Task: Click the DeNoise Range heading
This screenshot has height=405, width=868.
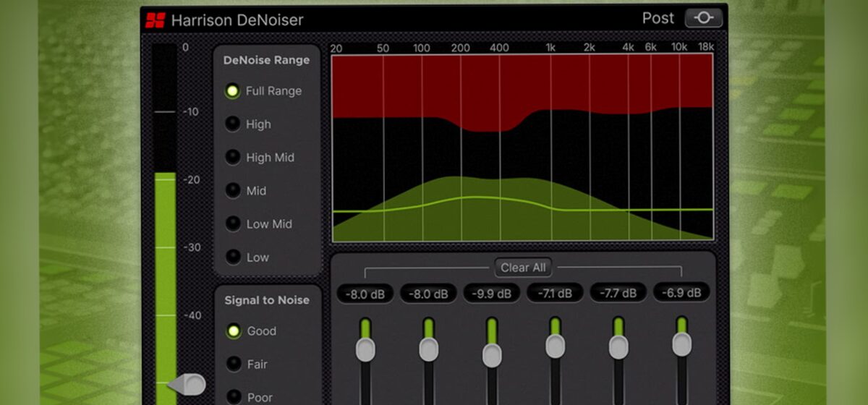Action: pos(266,61)
